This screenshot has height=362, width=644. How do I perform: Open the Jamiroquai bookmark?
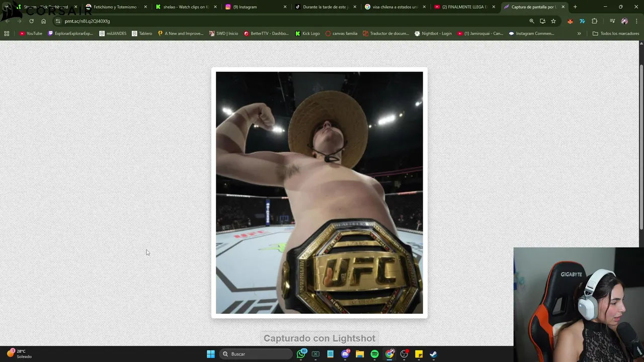click(x=480, y=34)
